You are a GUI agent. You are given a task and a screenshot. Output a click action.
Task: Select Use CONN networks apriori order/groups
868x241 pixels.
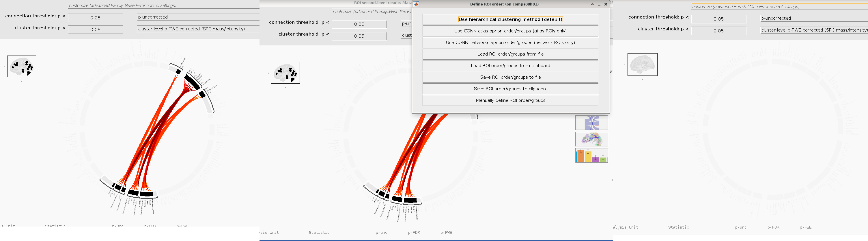coord(510,43)
